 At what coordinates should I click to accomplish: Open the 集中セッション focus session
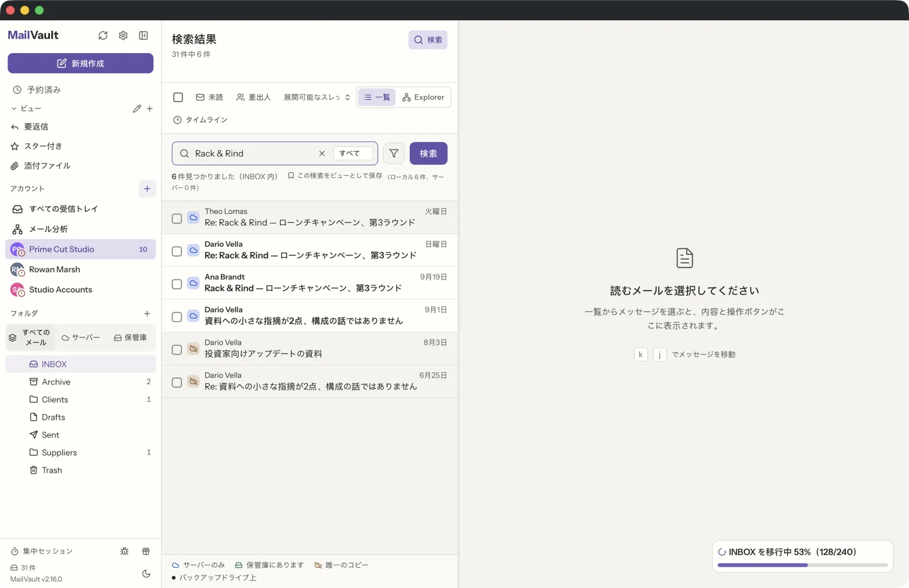(42, 551)
